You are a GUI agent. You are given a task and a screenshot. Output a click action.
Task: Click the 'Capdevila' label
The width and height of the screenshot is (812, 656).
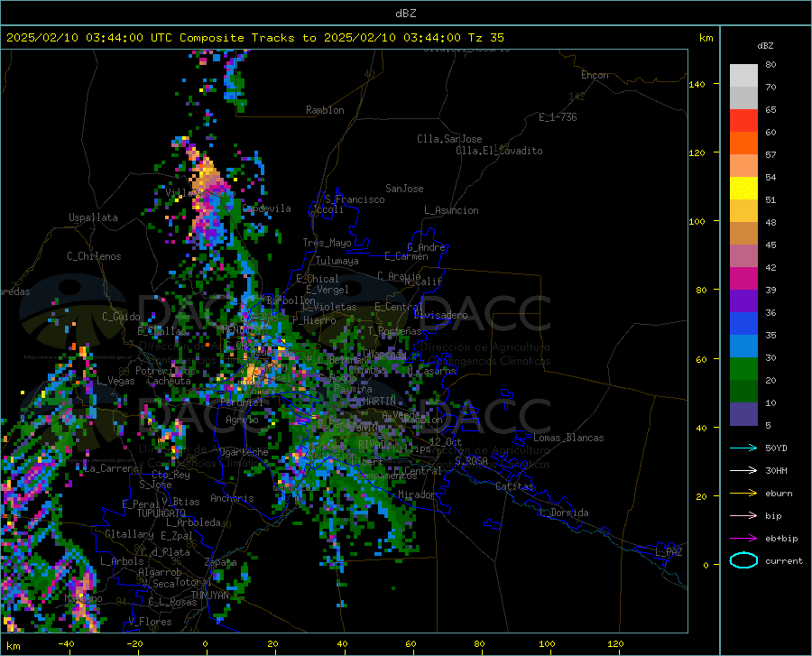[x=267, y=208]
